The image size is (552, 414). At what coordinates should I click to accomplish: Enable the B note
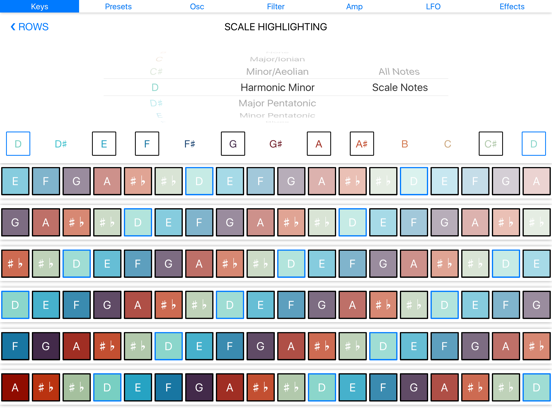pyautogui.click(x=405, y=144)
